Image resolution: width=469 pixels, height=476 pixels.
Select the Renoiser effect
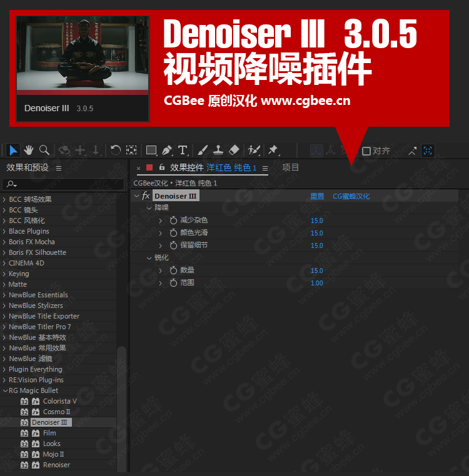click(56, 465)
